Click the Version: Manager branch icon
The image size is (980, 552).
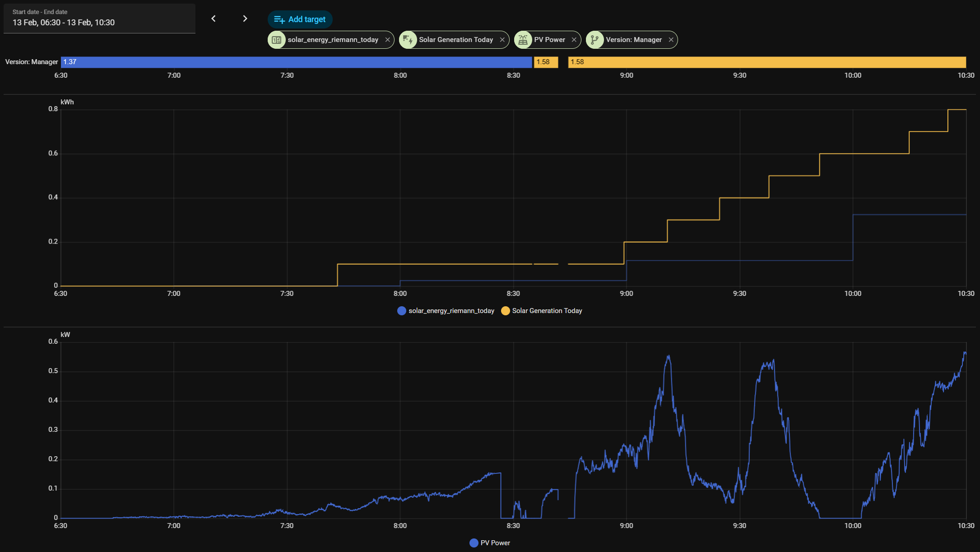[x=595, y=40]
